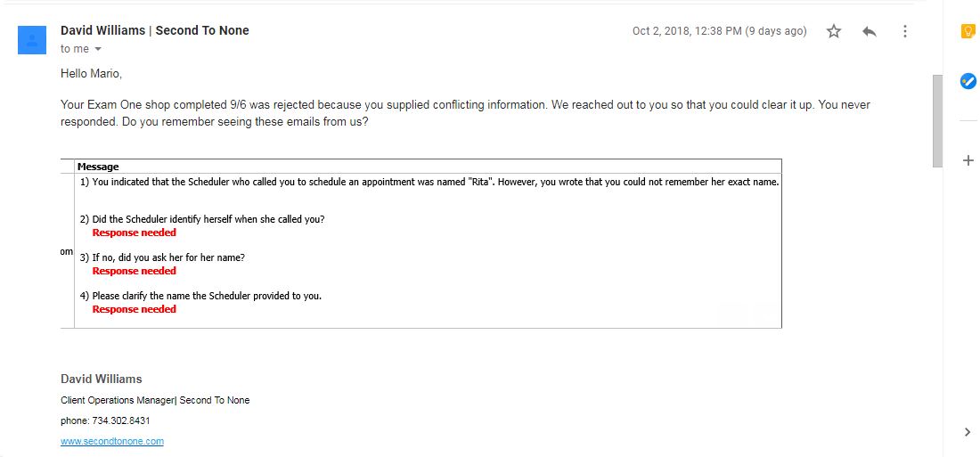
Task: Click the sender's blue avatar picture
Action: tap(32, 40)
